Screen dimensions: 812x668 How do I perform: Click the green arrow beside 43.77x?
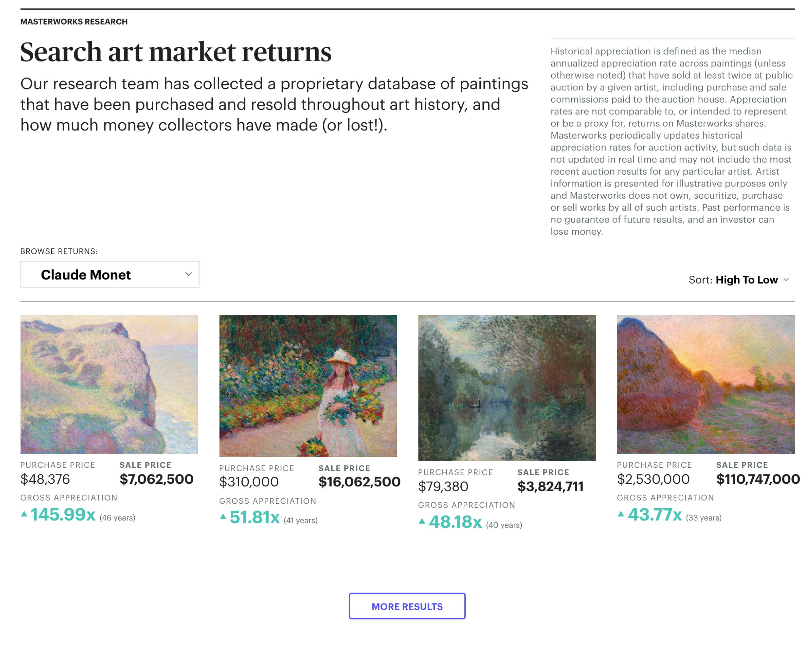point(620,514)
